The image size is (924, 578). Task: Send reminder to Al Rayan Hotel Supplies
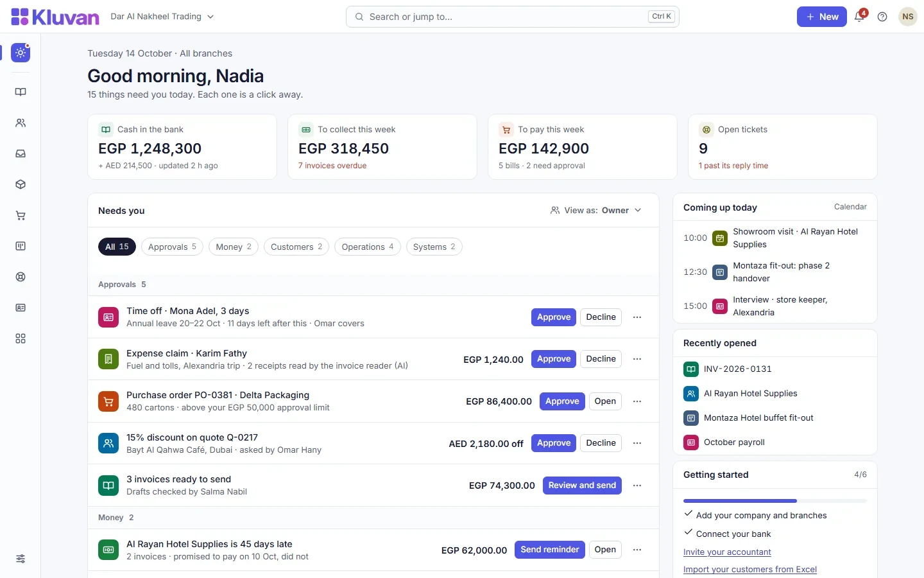(x=550, y=550)
